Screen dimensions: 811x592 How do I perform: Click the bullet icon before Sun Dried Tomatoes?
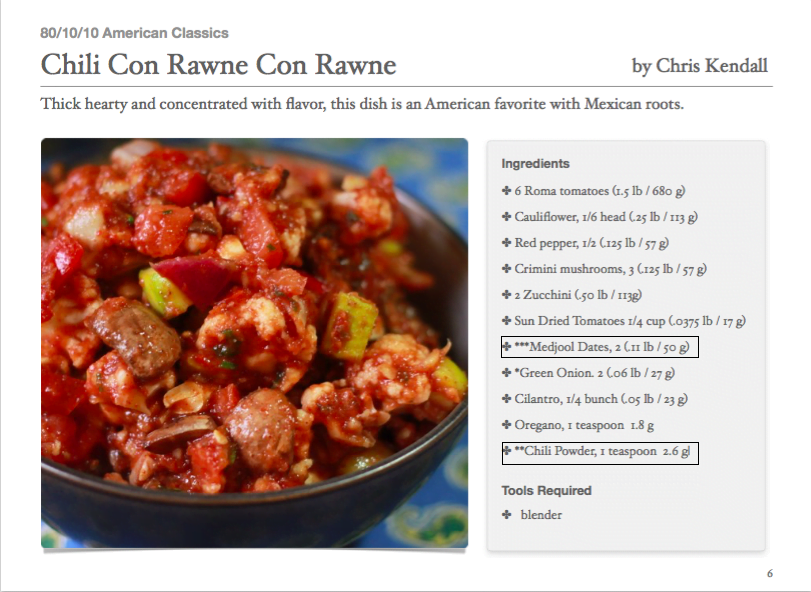506,321
